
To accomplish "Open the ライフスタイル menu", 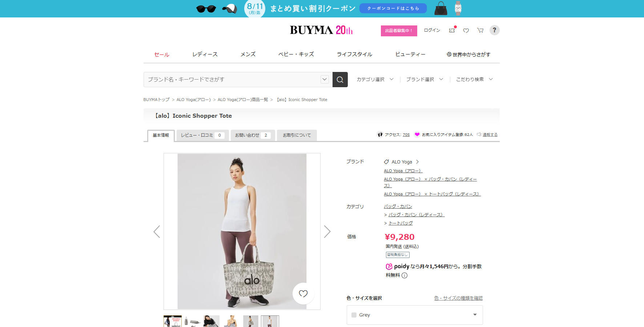I will coord(355,54).
